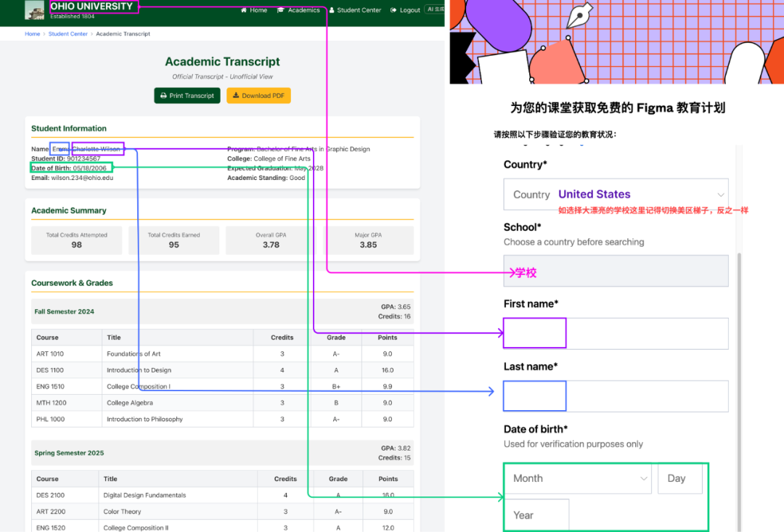Click the Academics graduation cap icon

point(280,10)
